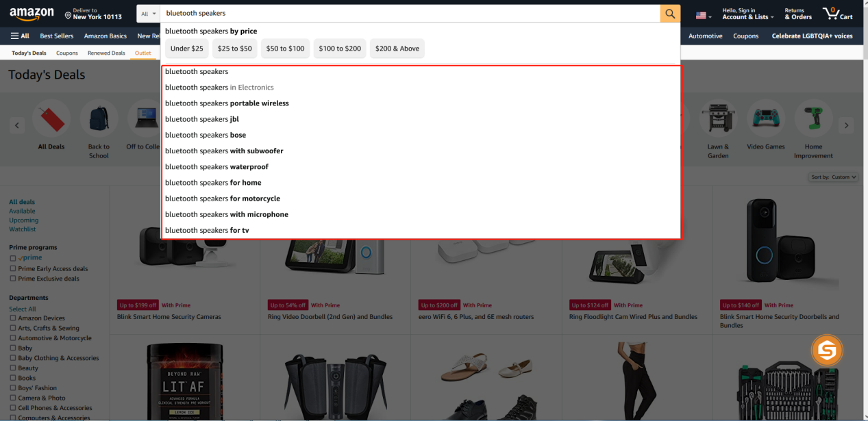Filter price $25 to $50
The image size is (868, 421).
(x=235, y=49)
